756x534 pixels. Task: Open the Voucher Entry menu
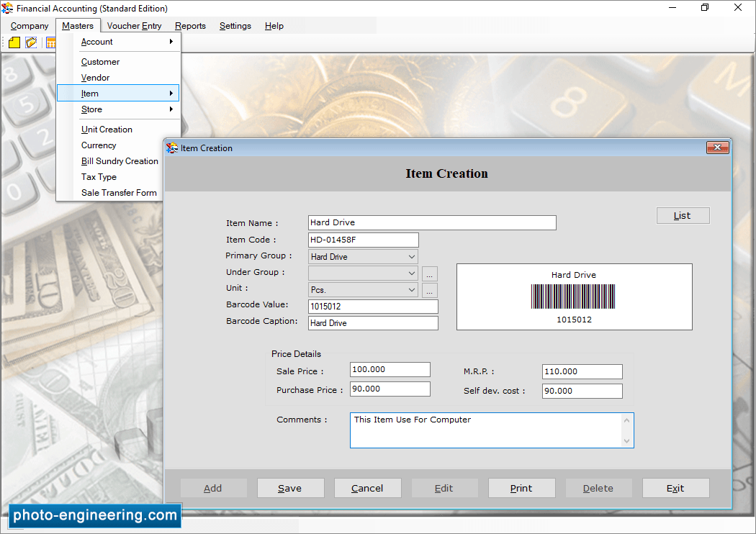coord(134,26)
